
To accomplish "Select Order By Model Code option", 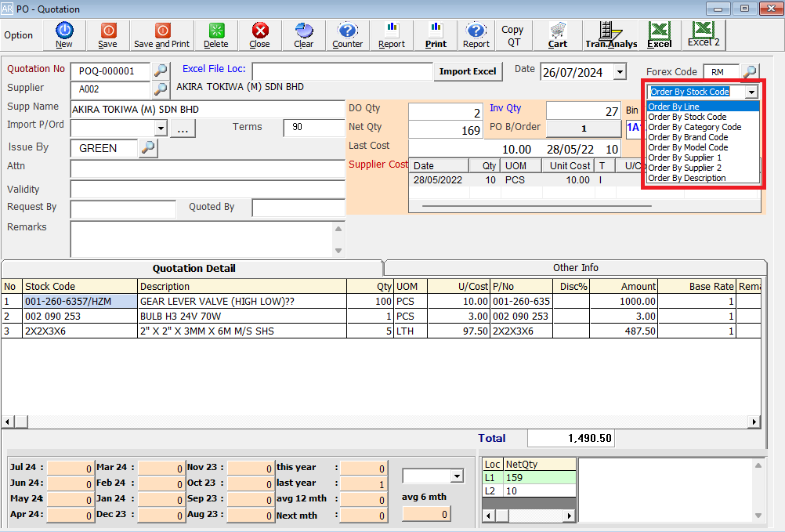I will pos(703,147).
